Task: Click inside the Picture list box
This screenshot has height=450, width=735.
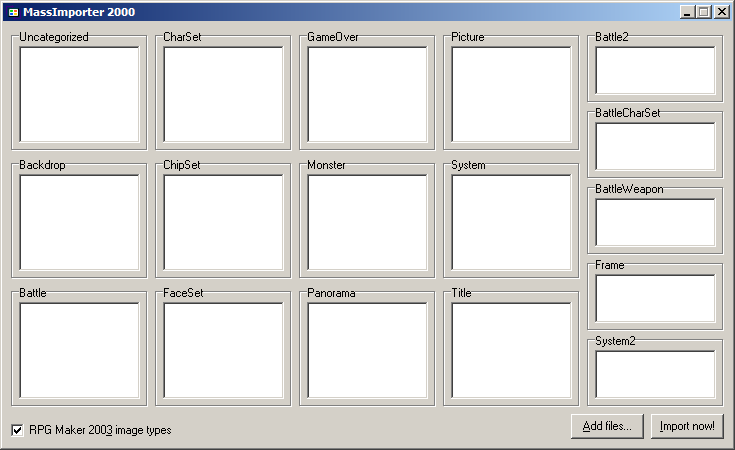Action: 511,94
